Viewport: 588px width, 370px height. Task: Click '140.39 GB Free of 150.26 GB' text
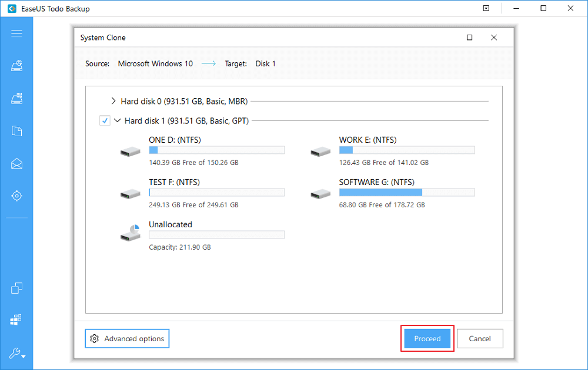[x=194, y=163]
